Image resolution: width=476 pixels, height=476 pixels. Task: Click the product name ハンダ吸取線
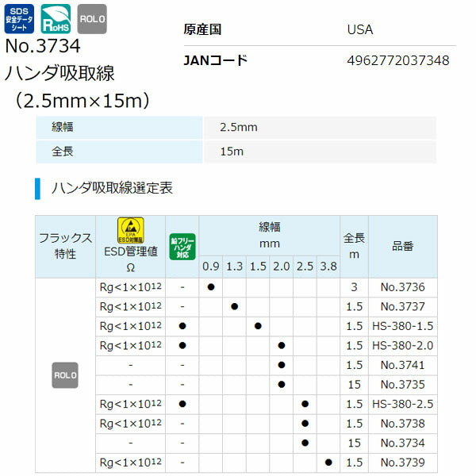[x=59, y=73]
